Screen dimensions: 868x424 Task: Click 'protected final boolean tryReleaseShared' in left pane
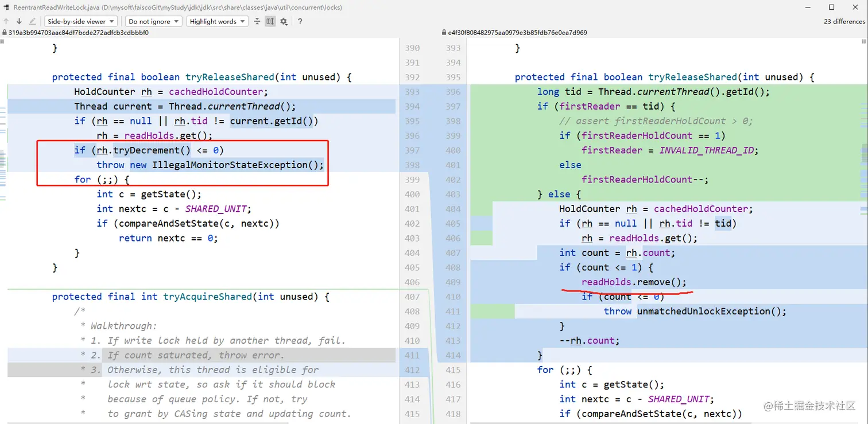point(202,77)
